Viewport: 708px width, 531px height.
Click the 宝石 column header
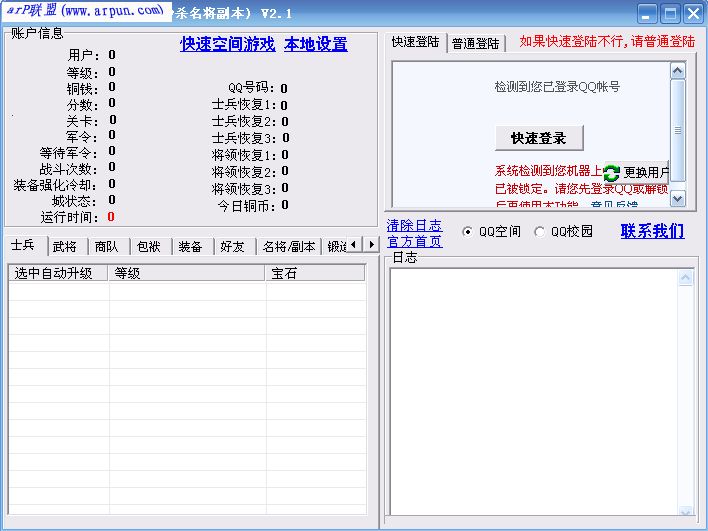point(315,273)
